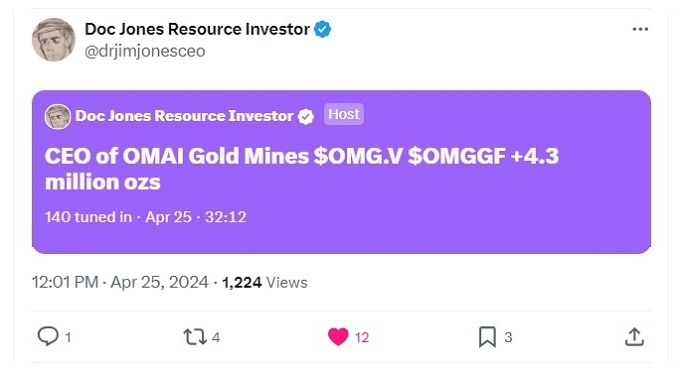Open the 12:01 PM Apr 25, 2024 timestamp
The height and width of the screenshot is (373, 680).
(x=120, y=282)
